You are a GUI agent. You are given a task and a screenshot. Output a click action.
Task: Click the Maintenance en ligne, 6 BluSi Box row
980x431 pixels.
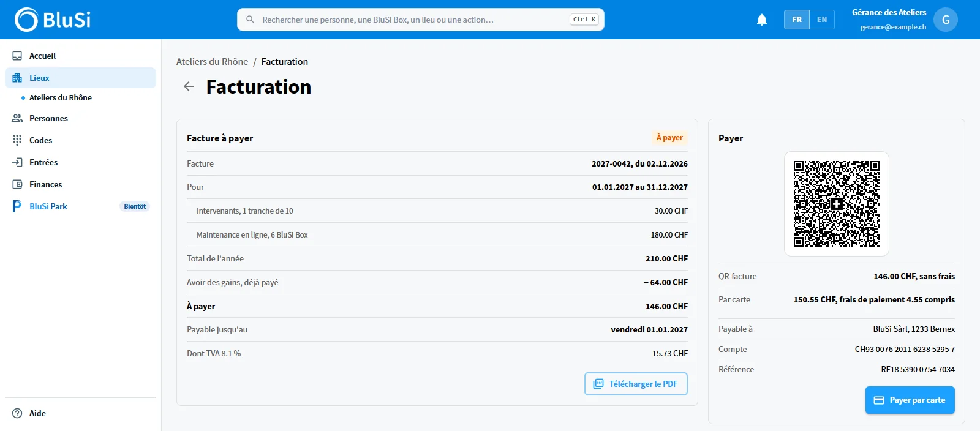(x=437, y=235)
